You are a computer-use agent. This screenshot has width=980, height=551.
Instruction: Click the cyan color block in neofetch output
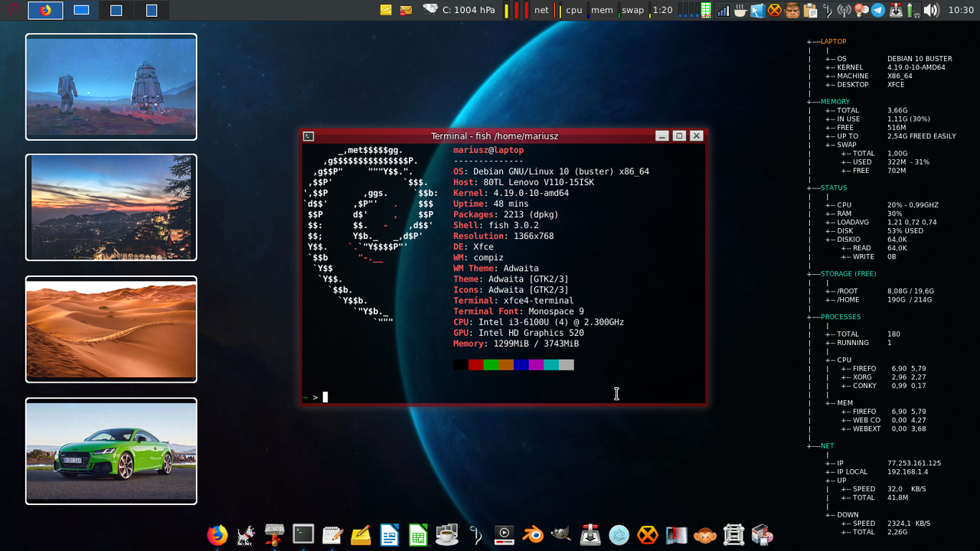[551, 365]
